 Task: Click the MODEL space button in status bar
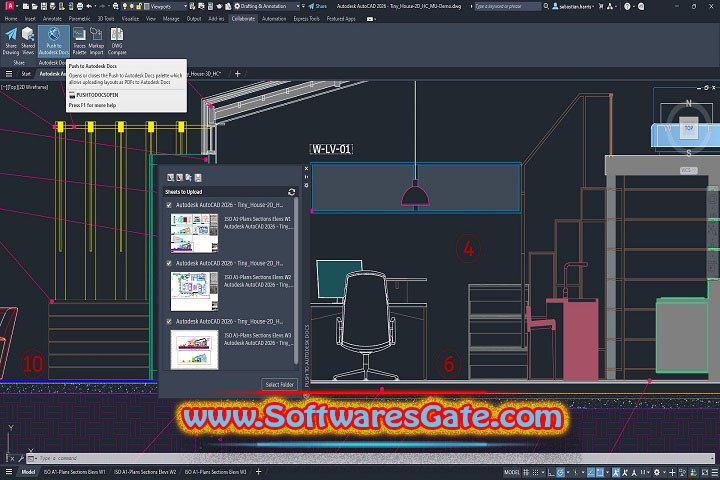tap(512, 472)
